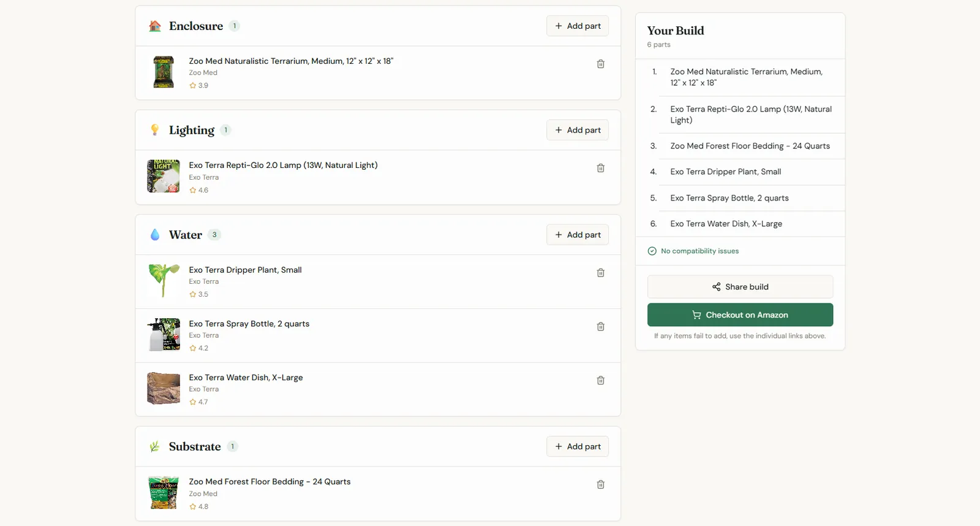The image size is (980, 526).
Task: Click 'Zoo Med' brand under terrarium
Action: (x=203, y=73)
